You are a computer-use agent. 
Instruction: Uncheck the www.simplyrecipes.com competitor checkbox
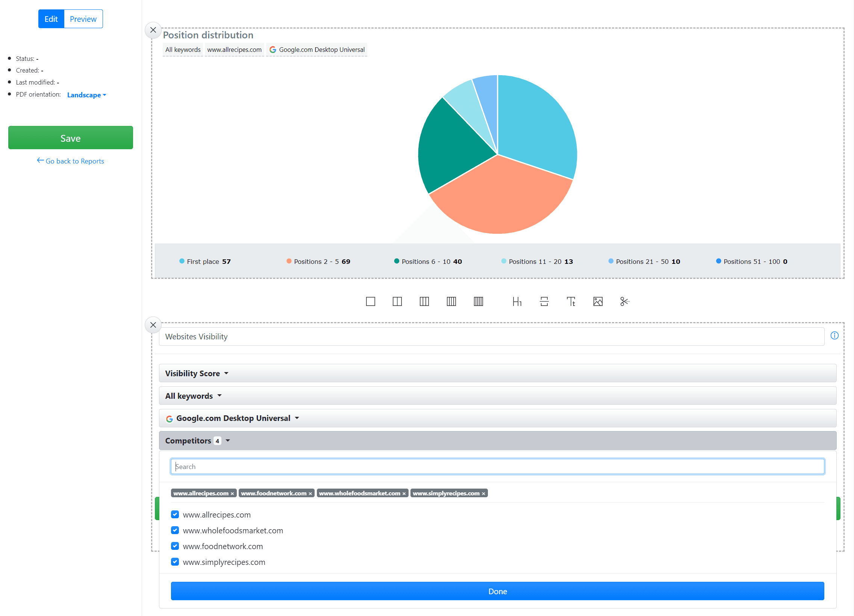click(x=175, y=562)
